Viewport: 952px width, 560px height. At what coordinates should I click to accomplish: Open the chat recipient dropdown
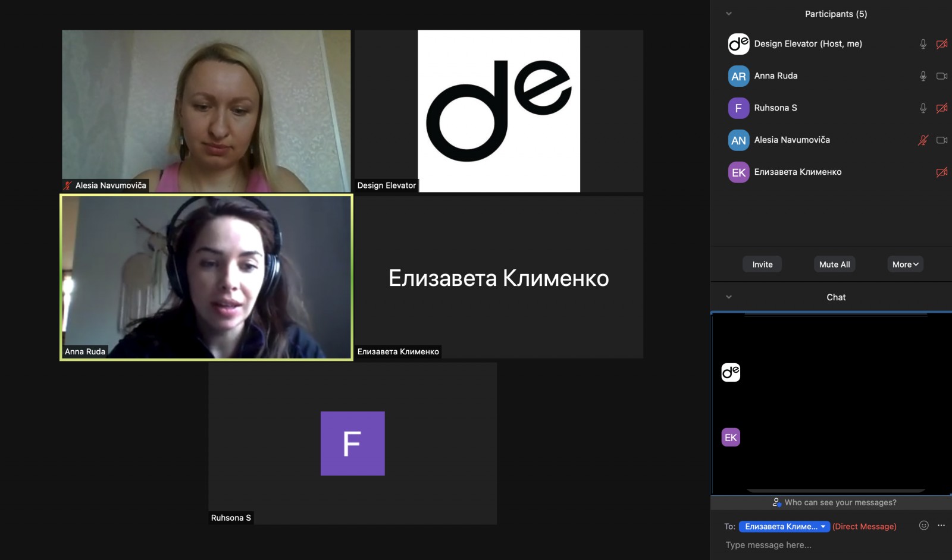tap(784, 527)
